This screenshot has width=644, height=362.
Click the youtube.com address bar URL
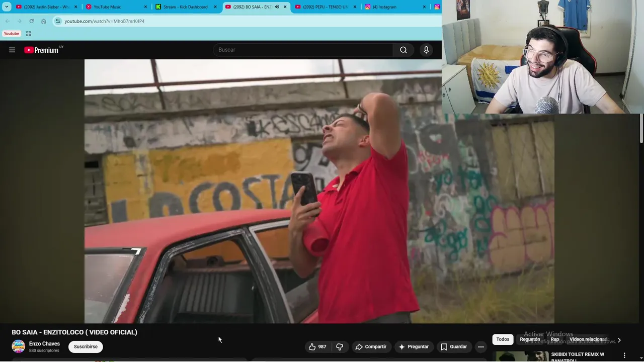[104, 21]
